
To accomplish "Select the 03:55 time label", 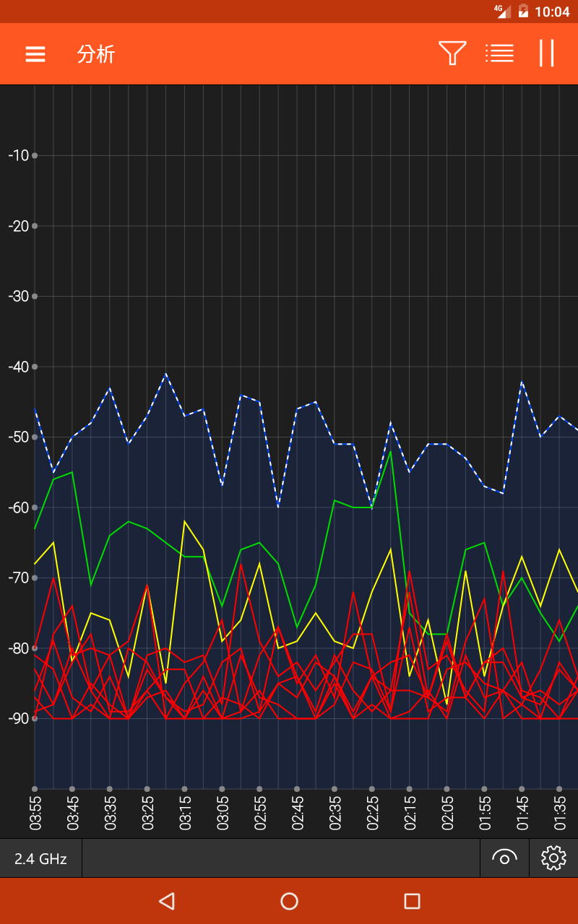I will pyautogui.click(x=35, y=813).
